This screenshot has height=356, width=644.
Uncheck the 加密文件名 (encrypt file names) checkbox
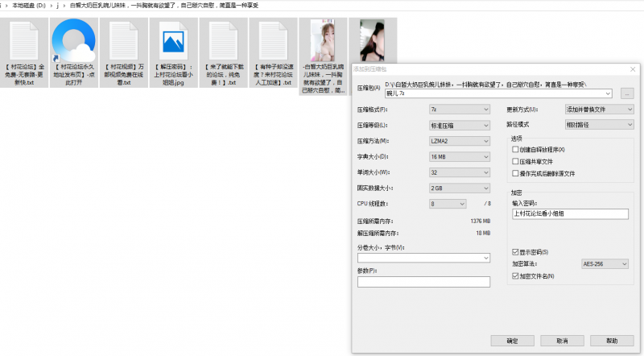515,276
